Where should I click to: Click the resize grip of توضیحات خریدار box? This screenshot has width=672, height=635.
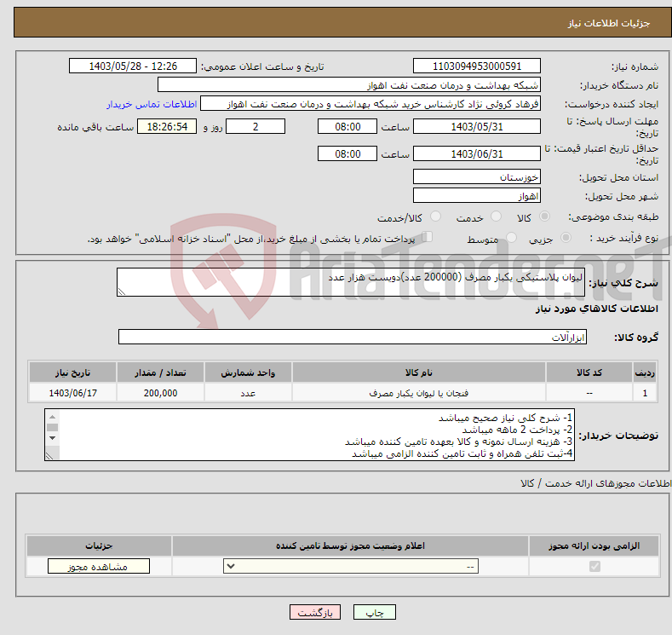coord(49,456)
